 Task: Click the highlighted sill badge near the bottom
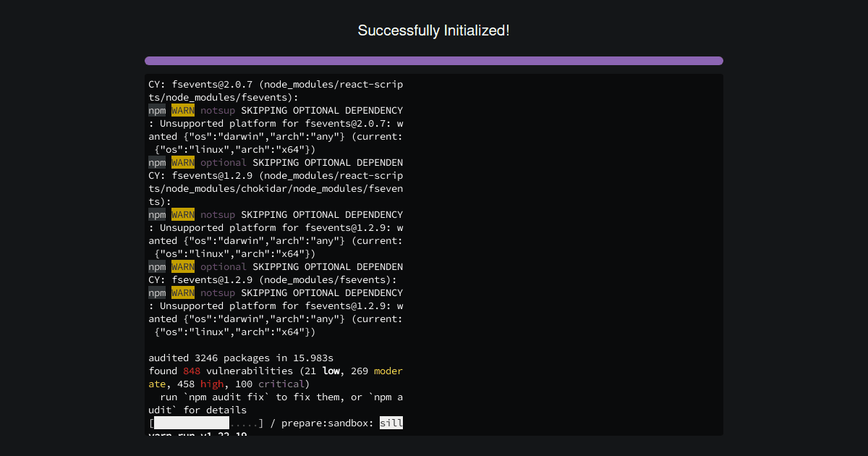[391, 423]
